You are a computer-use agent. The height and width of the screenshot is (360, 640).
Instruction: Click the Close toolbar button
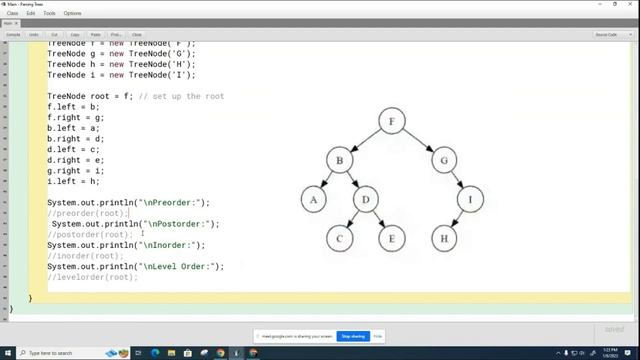pyautogui.click(x=137, y=35)
